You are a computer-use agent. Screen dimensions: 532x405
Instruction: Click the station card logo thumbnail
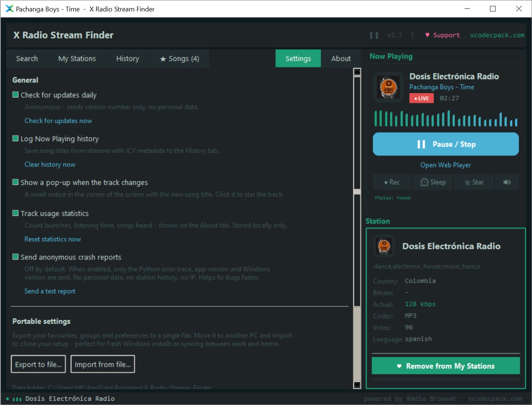click(384, 246)
